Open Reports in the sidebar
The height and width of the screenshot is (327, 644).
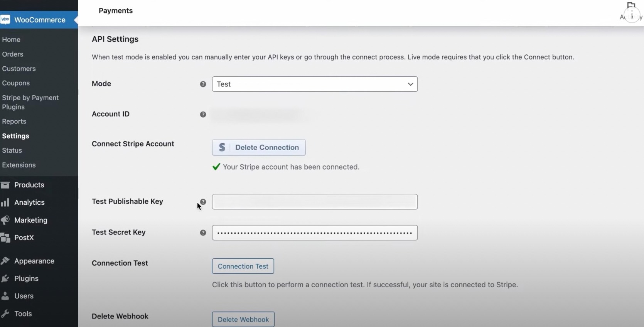[x=14, y=121]
